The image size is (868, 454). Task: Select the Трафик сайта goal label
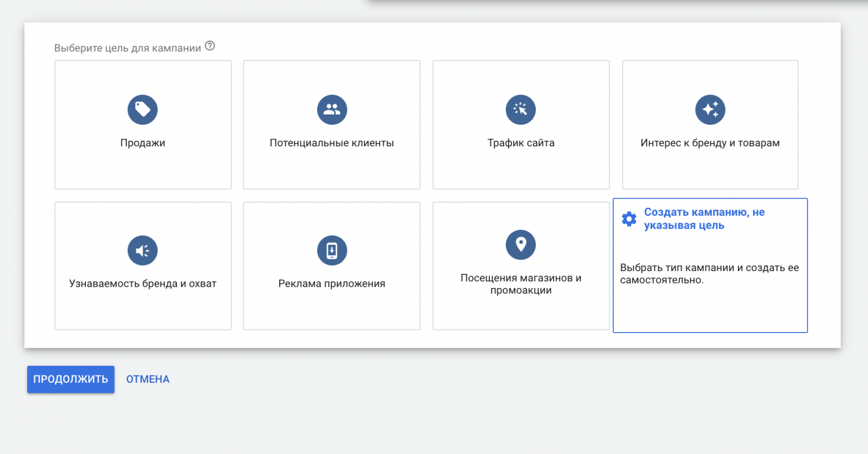point(521,143)
